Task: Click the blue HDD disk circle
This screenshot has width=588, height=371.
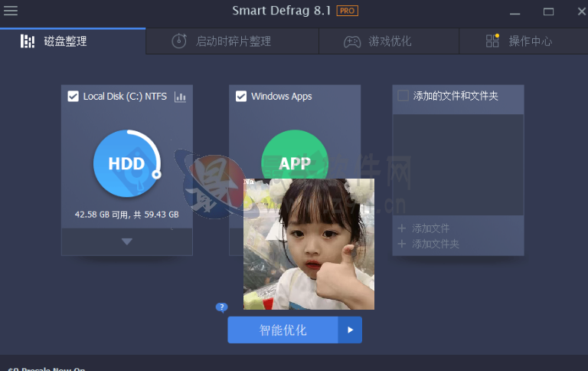Action: 127,163
